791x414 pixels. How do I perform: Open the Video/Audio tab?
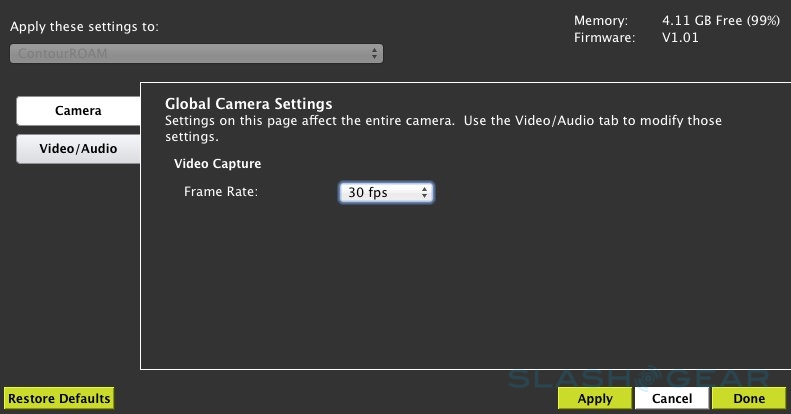point(77,149)
